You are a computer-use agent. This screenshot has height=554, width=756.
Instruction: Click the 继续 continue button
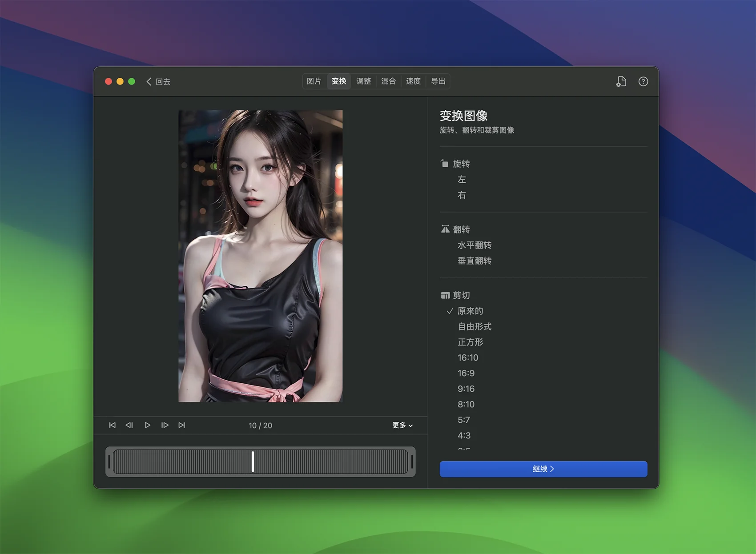click(x=543, y=469)
